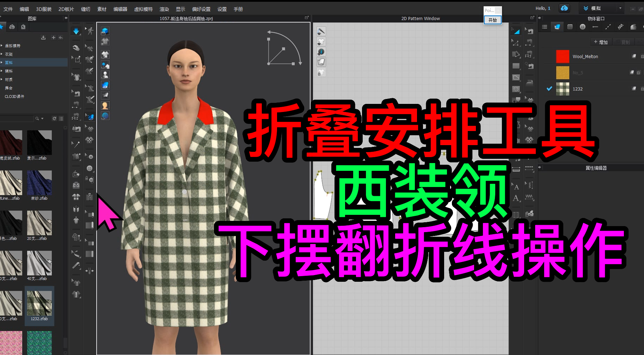Screen dimensions: 644x355
Task: Open the 2D板片 menu
Action: tap(66, 9)
